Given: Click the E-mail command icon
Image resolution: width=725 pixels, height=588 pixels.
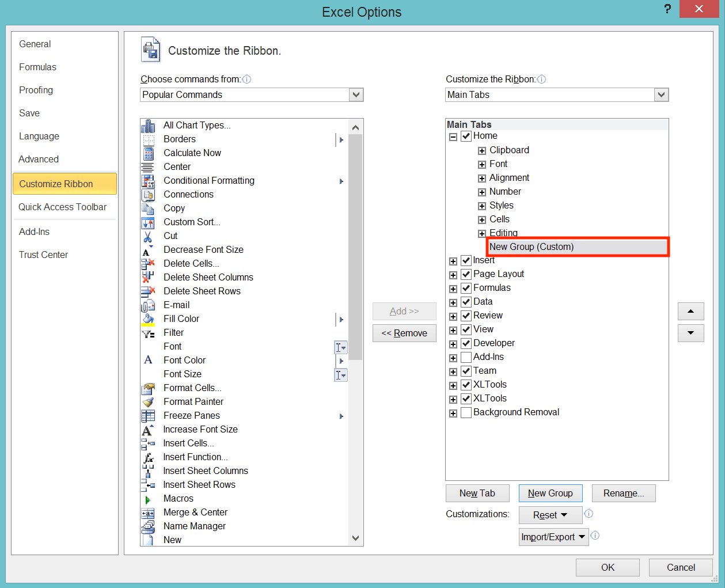Looking at the screenshot, I should tap(148, 305).
